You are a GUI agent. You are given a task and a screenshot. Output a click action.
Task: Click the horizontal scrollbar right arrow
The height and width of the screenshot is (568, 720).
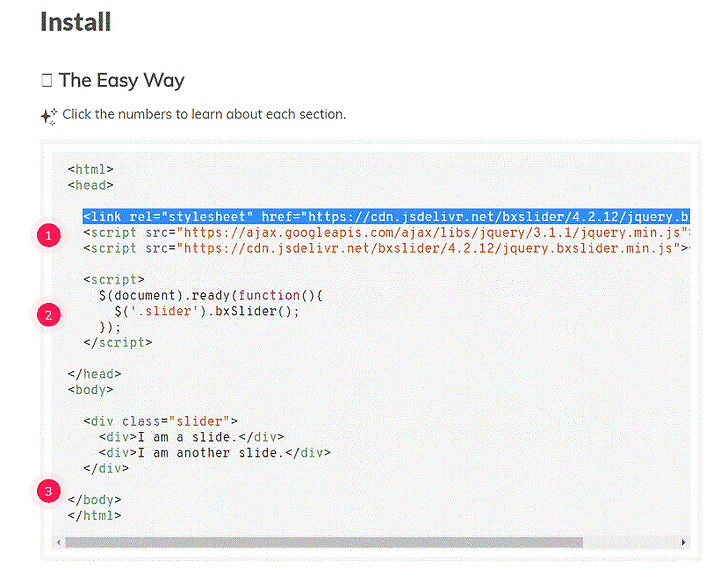tap(683, 542)
